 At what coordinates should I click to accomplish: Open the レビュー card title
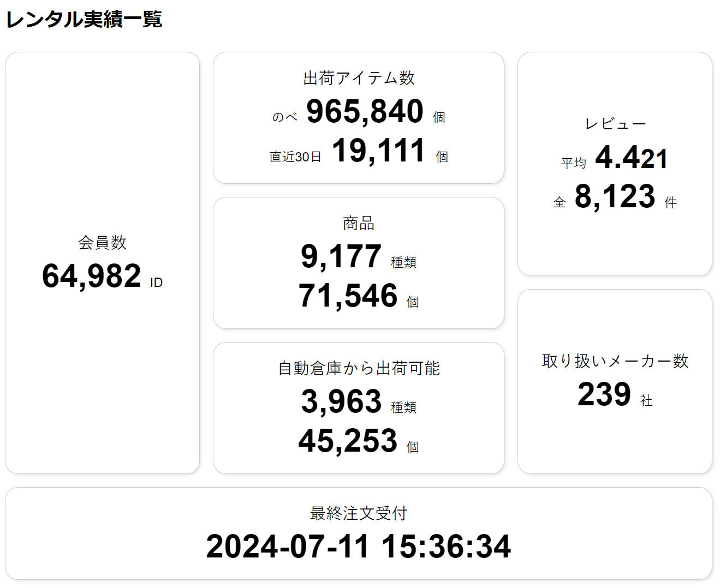(x=615, y=124)
